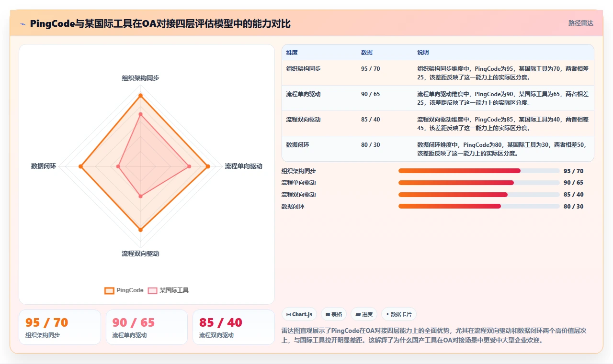
Task: Select the 表格 tag
Action: click(333, 314)
